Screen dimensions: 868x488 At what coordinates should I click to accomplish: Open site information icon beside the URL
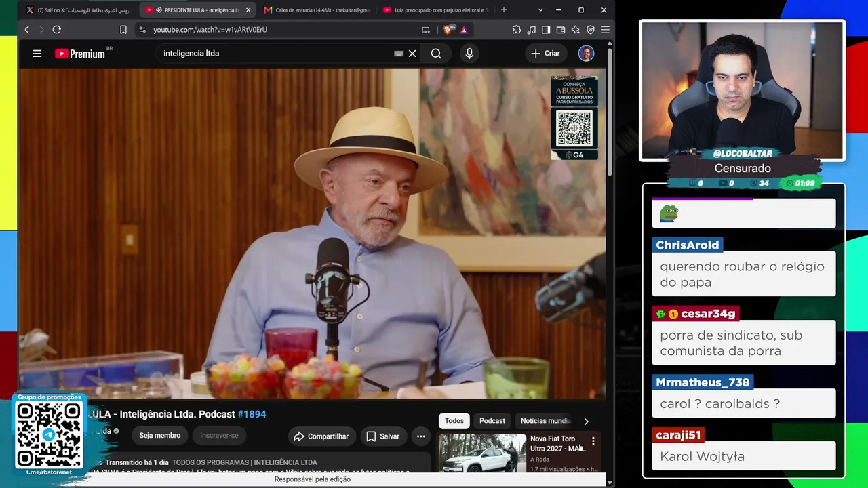click(142, 30)
